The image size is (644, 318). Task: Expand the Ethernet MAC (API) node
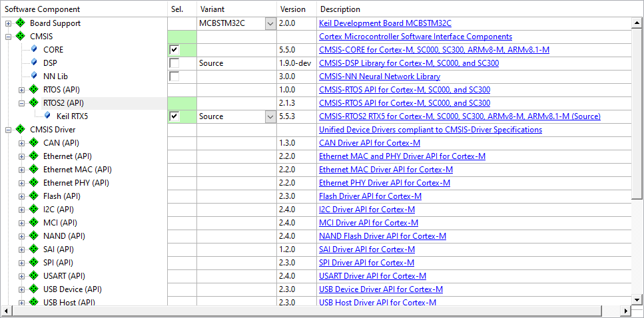(x=21, y=170)
